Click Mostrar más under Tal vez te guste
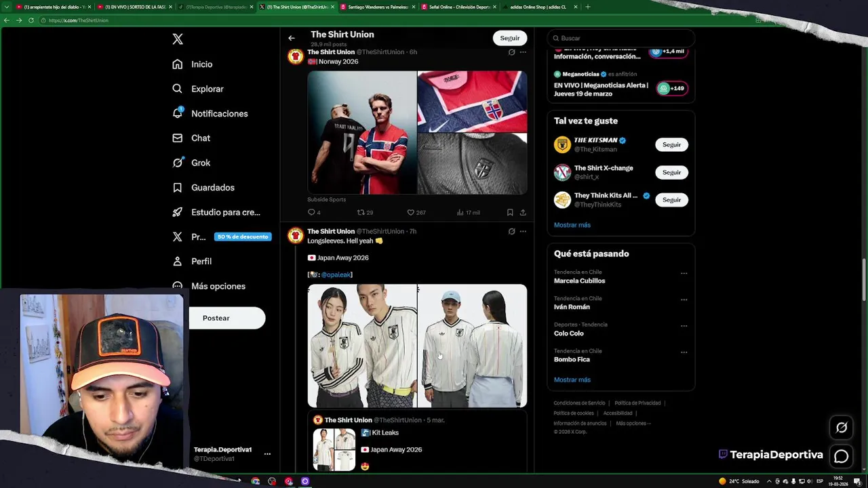This screenshot has height=488, width=868. pos(572,225)
